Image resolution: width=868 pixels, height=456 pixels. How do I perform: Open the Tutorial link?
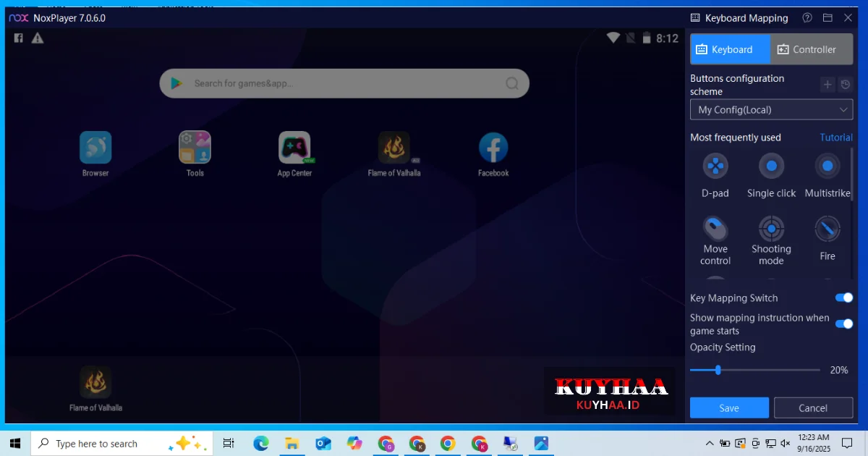click(836, 138)
